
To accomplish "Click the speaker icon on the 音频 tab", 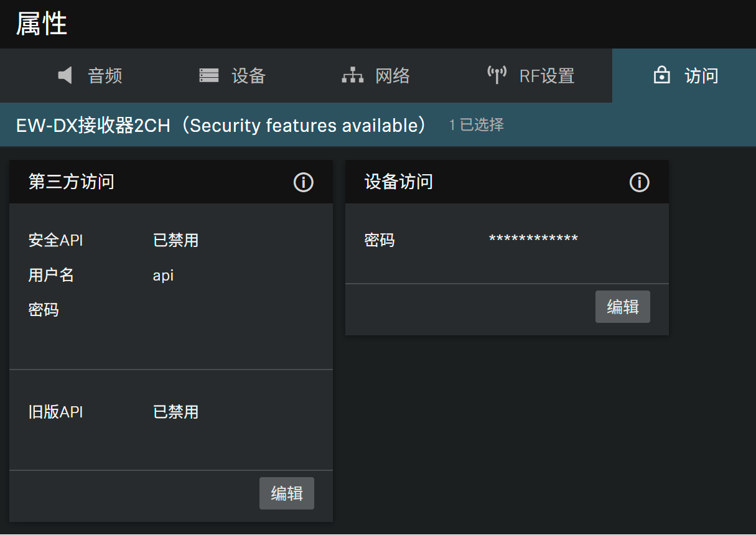I will coord(65,75).
